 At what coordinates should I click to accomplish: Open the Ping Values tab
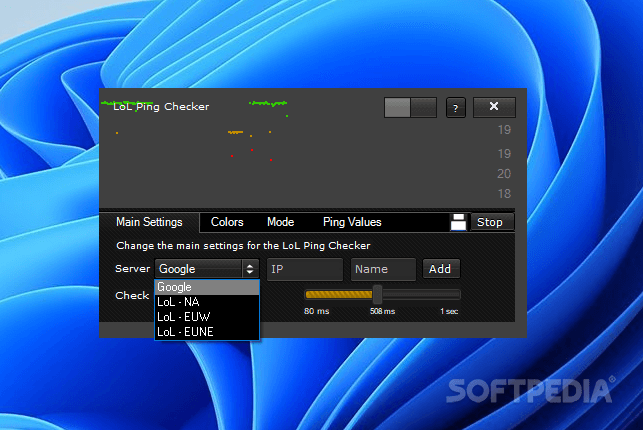tap(352, 222)
